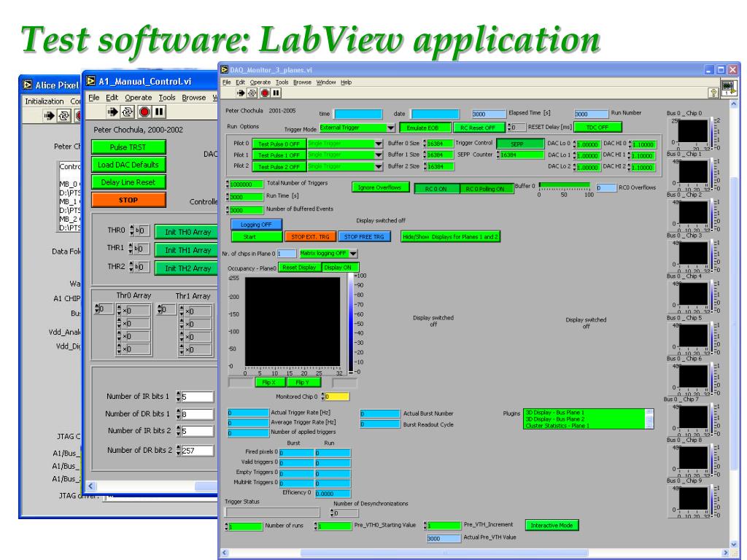Click the Pause button in A1_Manual_Control toolbar

tap(159, 112)
